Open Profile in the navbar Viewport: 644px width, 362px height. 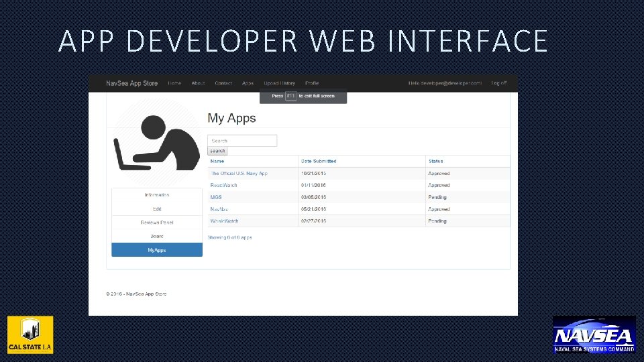point(312,83)
